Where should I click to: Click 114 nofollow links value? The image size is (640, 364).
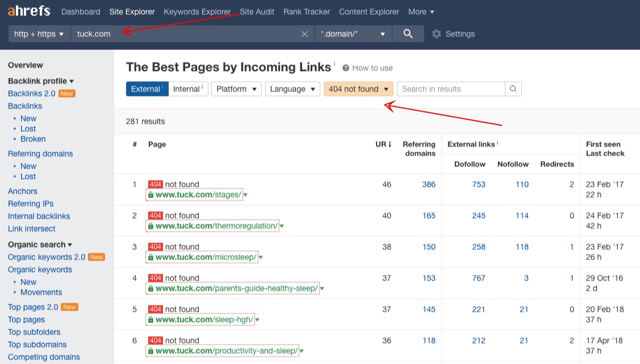(522, 215)
